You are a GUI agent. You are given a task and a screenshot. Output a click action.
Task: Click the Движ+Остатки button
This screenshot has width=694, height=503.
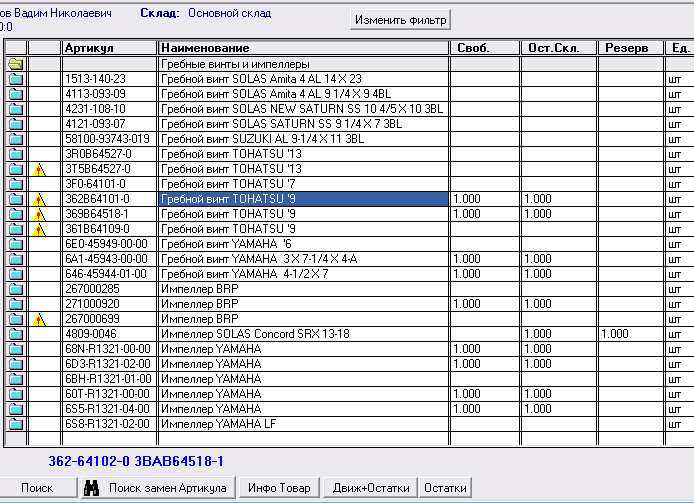[370, 488]
